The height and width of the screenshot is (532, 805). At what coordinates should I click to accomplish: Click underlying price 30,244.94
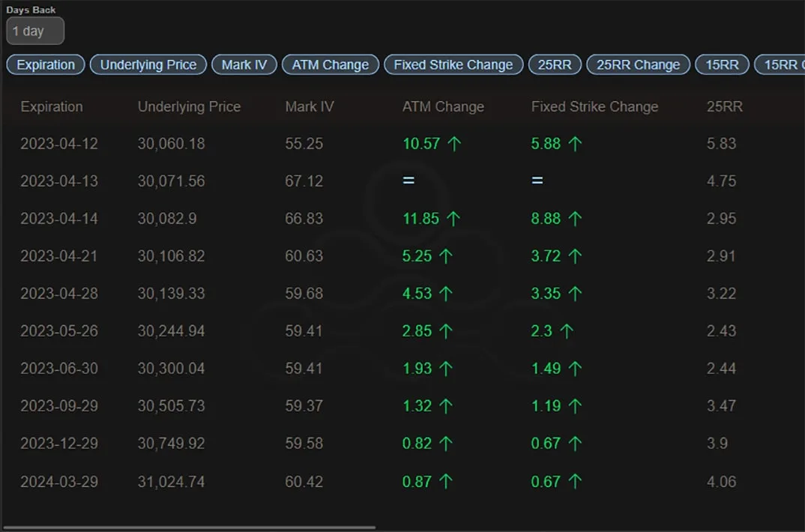(171, 331)
